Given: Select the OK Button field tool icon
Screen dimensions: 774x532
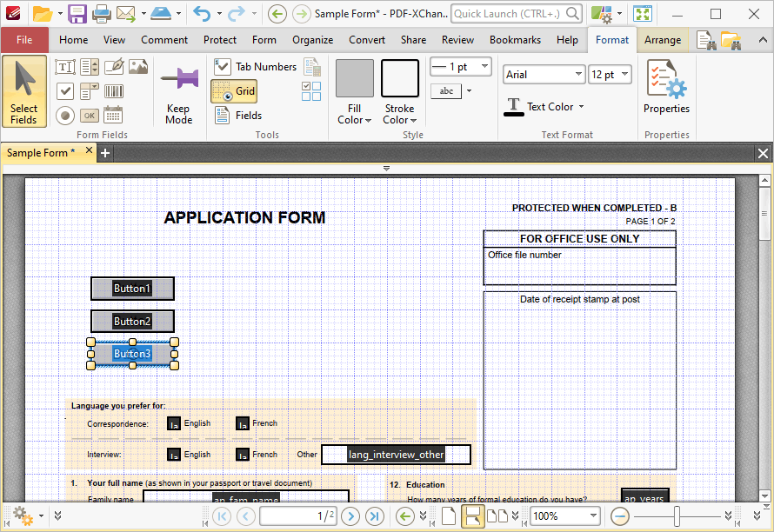Looking at the screenshot, I should [90, 116].
